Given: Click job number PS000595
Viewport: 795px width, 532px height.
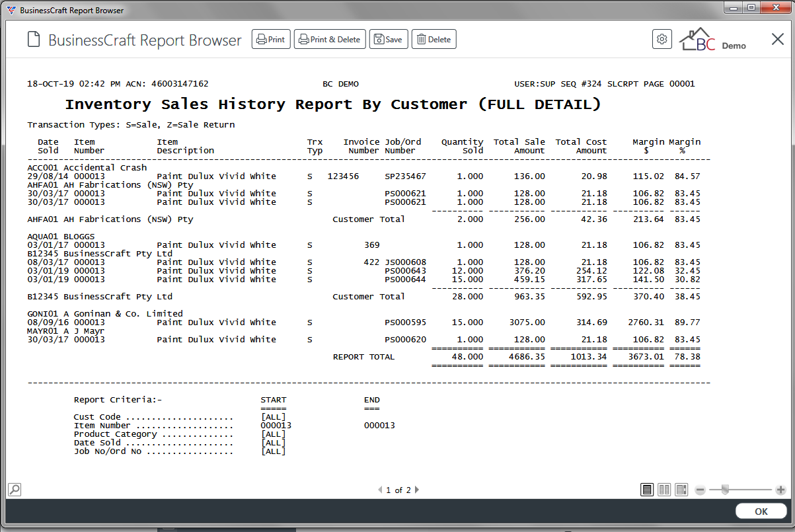Looking at the screenshot, I should (x=405, y=323).
